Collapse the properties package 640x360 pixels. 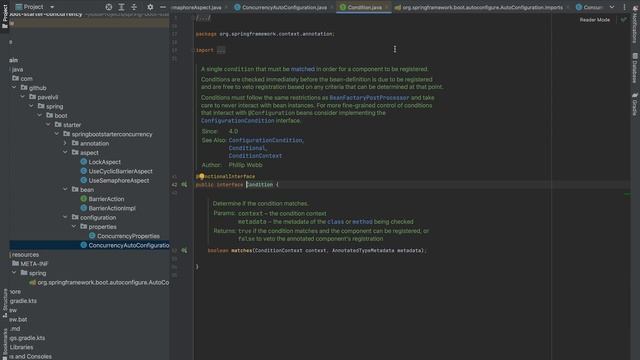pyautogui.click(x=74, y=227)
